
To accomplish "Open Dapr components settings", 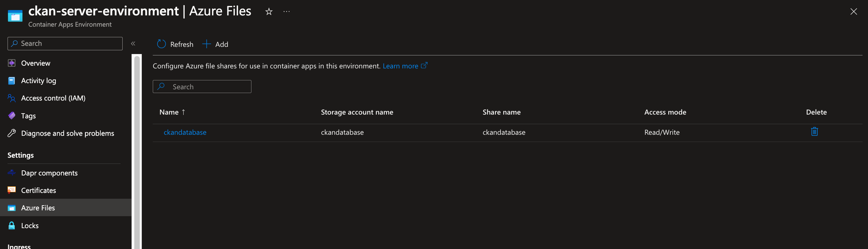I will click(x=49, y=173).
